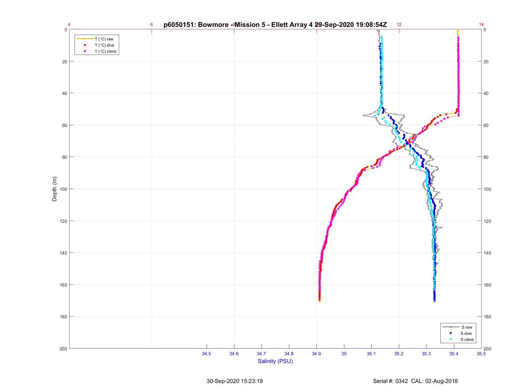Click right depth axis tick label 200
Image resolution: width=532 pixels, height=392 pixels.
[488, 349]
